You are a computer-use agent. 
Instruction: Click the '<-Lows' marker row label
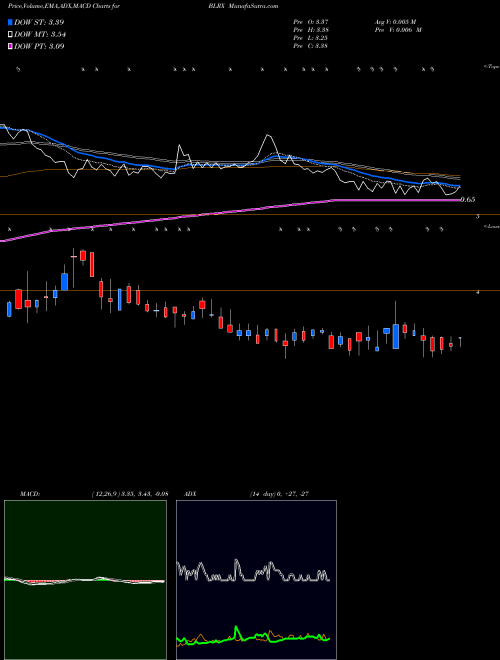pyautogui.click(x=492, y=226)
